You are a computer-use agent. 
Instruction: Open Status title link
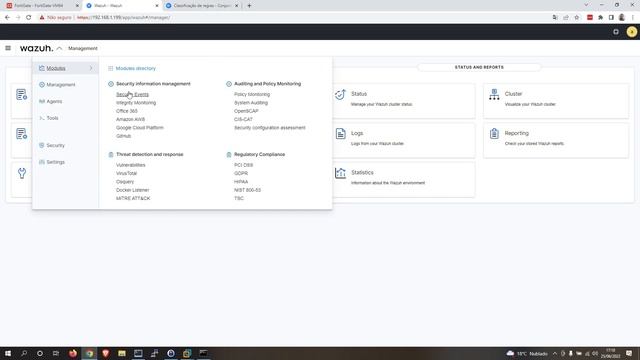359,94
